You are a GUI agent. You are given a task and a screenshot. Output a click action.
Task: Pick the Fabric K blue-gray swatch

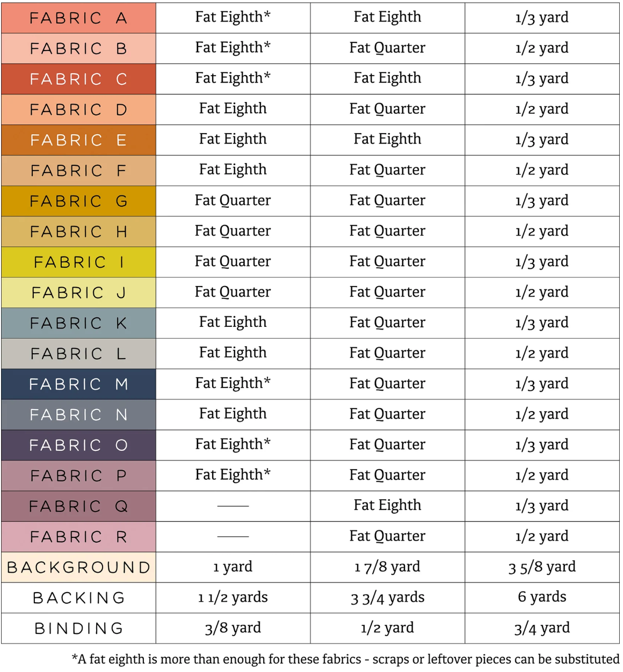click(78, 323)
